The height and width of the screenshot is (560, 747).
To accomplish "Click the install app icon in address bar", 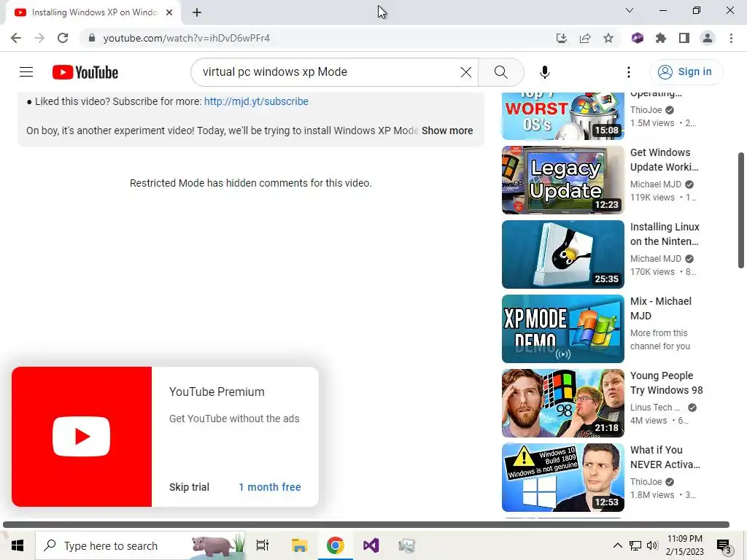I will coord(562,38).
